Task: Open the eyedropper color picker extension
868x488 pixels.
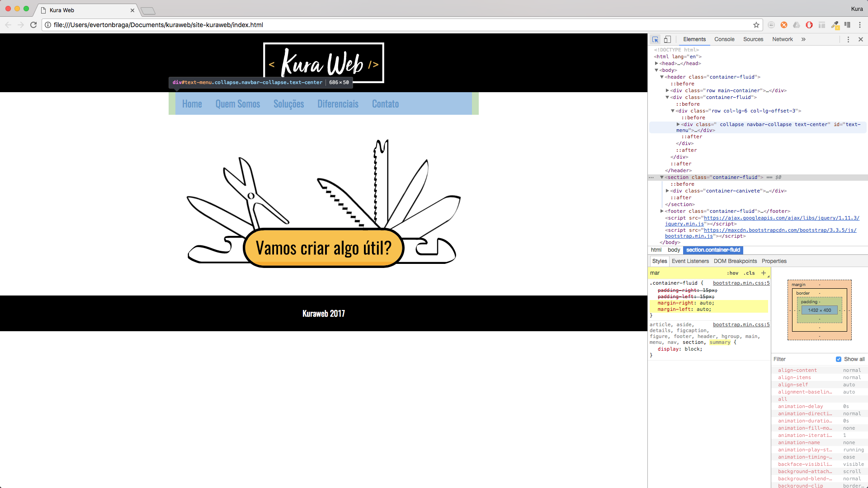Action: pyautogui.click(x=835, y=25)
